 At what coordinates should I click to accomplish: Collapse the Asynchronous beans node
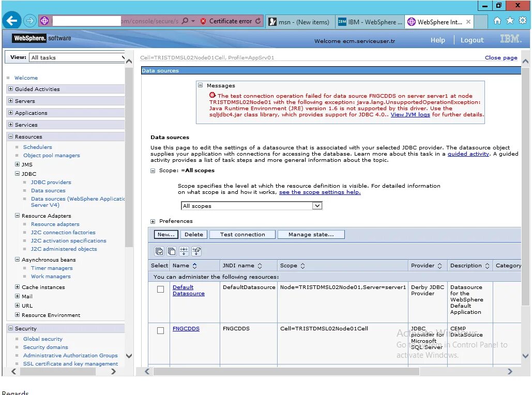tap(17, 259)
